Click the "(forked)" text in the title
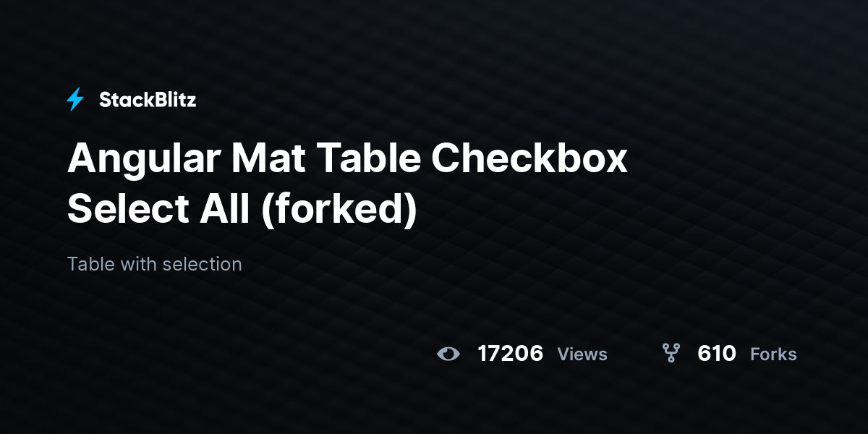Viewport: 868px width, 434px height. coord(339,209)
